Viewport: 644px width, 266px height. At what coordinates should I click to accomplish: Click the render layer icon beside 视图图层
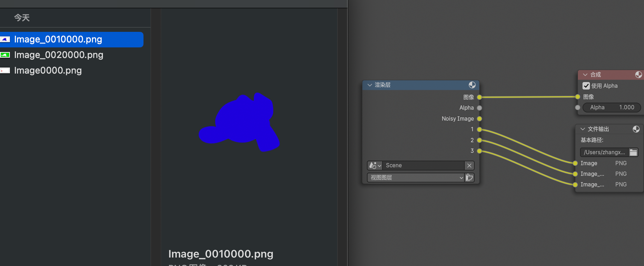point(469,178)
